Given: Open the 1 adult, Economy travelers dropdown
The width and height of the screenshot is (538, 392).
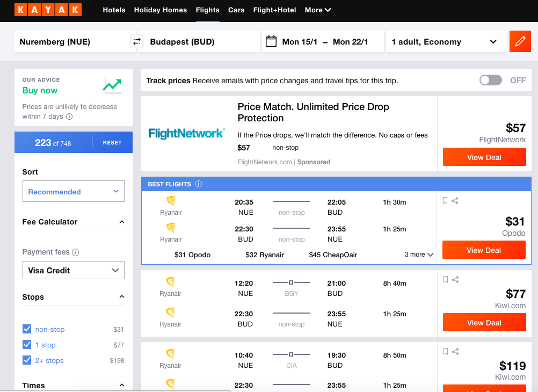Looking at the screenshot, I should (446, 41).
